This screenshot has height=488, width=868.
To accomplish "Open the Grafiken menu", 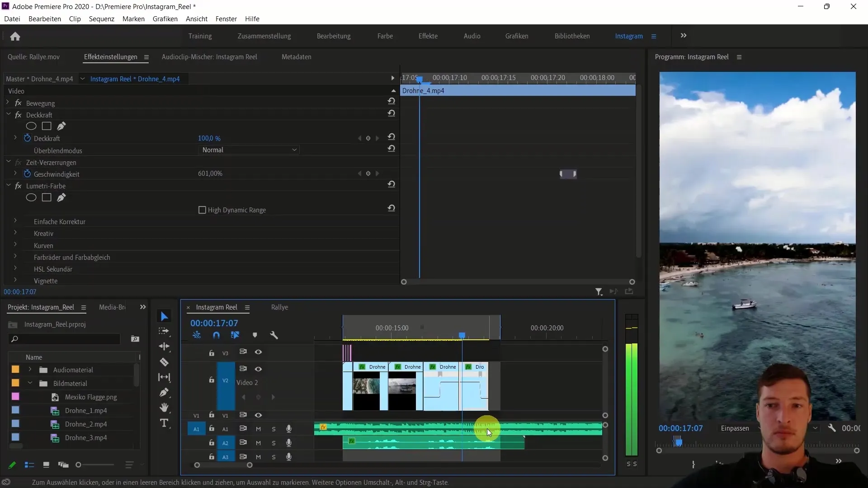I will [165, 19].
